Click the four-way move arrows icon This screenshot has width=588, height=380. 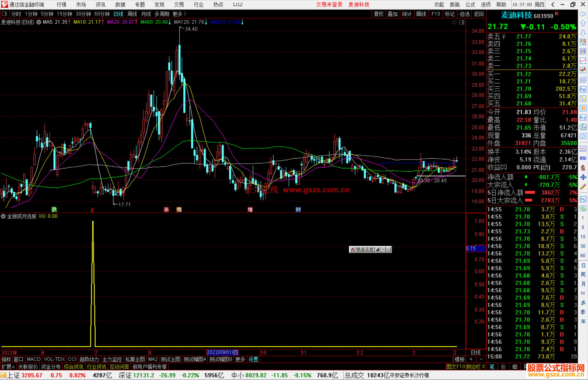[x=583, y=177]
